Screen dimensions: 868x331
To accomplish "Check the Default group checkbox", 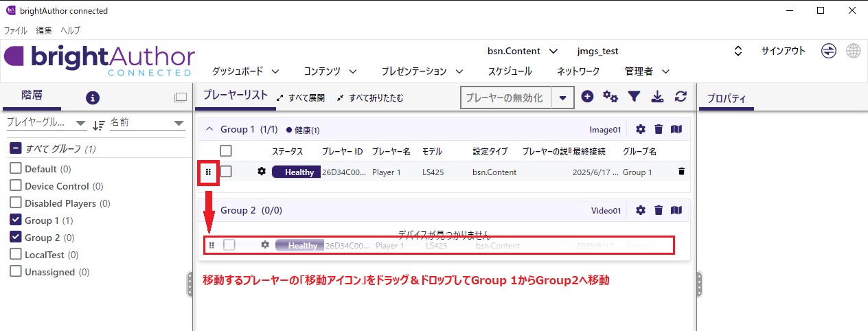I will pyautogui.click(x=16, y=168).
